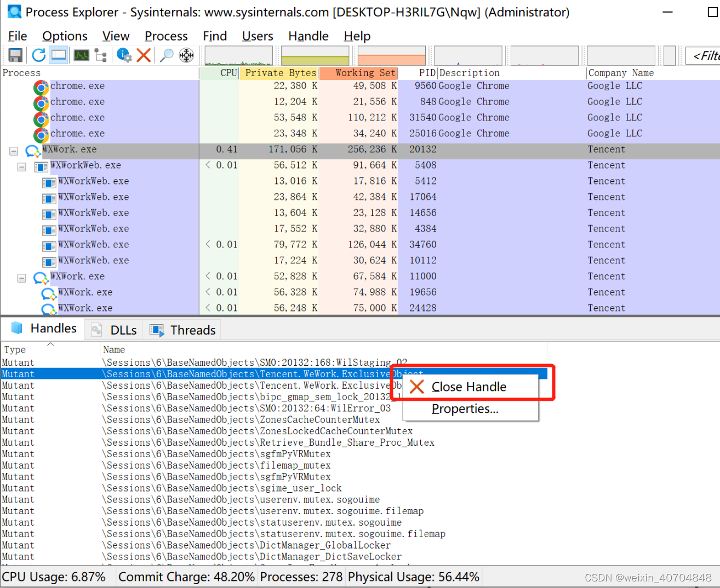
Task: Sort by the PID column header
Action: click(418, 73)
